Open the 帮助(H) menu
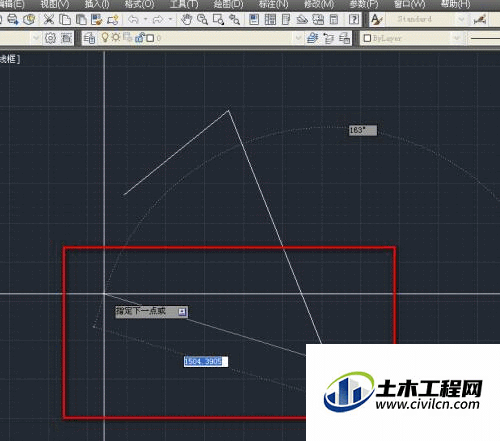This screenshot has width=500, height=441. point(455,4)
